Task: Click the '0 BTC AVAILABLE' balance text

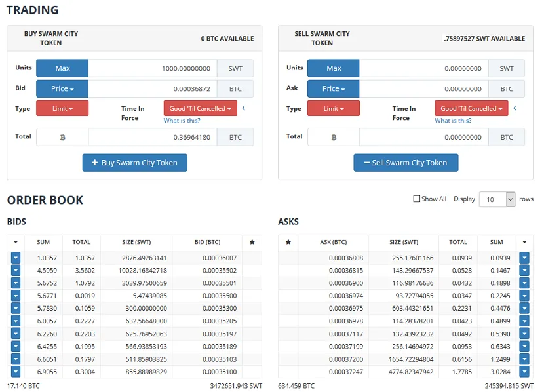Action: click(x=227, y=39)
